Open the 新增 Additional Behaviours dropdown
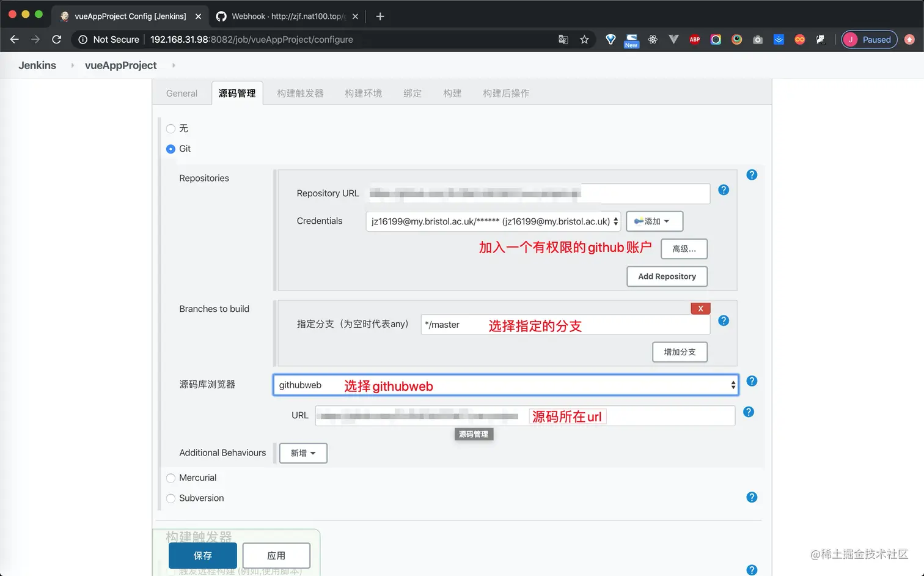 [x=303, y=453]
